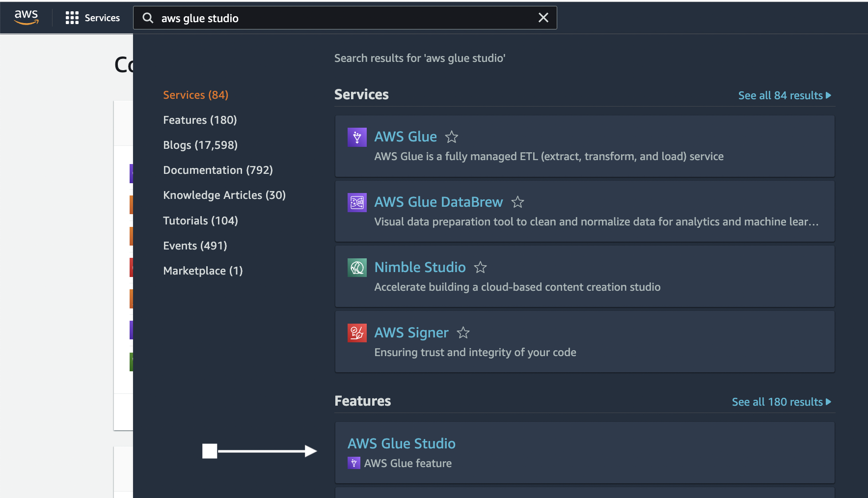Click the AWS Glue service icon
This screenshot has height=498, width=868.
tap(357, 137)
